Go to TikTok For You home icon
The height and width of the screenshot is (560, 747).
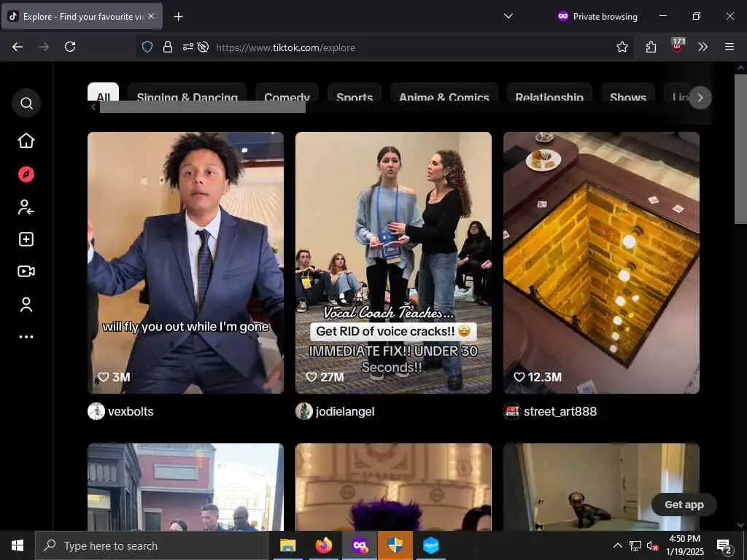[26, 141]
